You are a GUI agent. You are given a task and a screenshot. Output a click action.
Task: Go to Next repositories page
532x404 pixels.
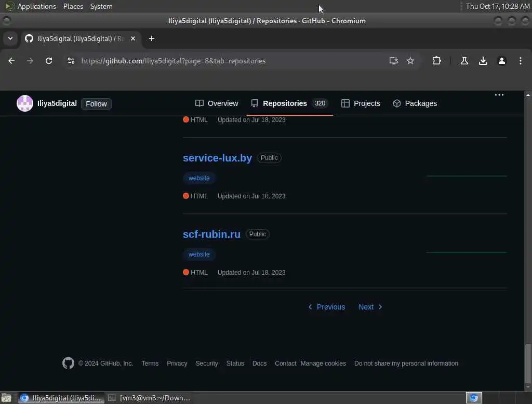point(370,307)
